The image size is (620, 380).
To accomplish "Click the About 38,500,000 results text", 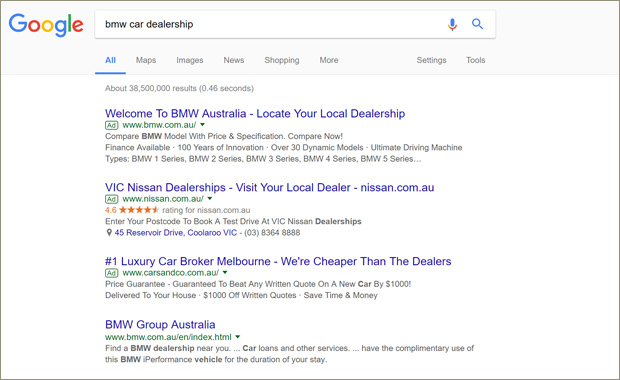I will point(179,88).
